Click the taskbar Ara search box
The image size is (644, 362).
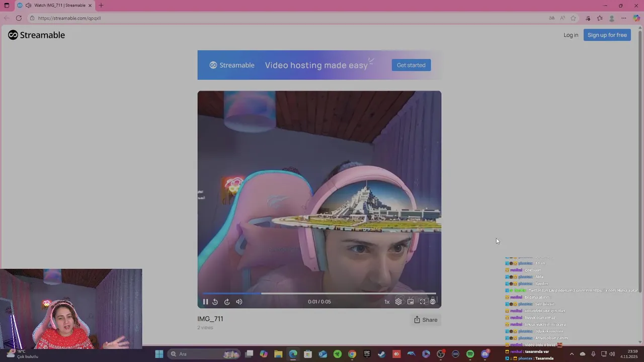(204, 354)
